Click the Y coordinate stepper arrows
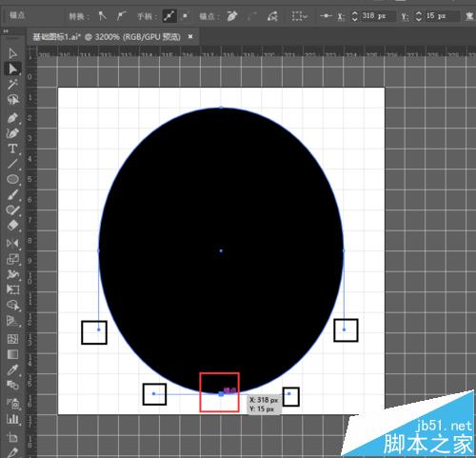 click(x=419, y=16)
